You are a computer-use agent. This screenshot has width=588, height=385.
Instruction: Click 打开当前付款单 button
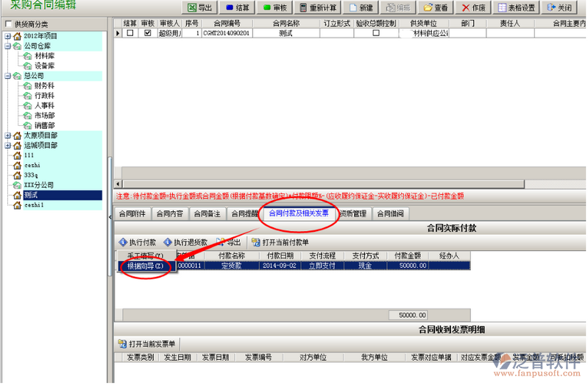point(280,242)
